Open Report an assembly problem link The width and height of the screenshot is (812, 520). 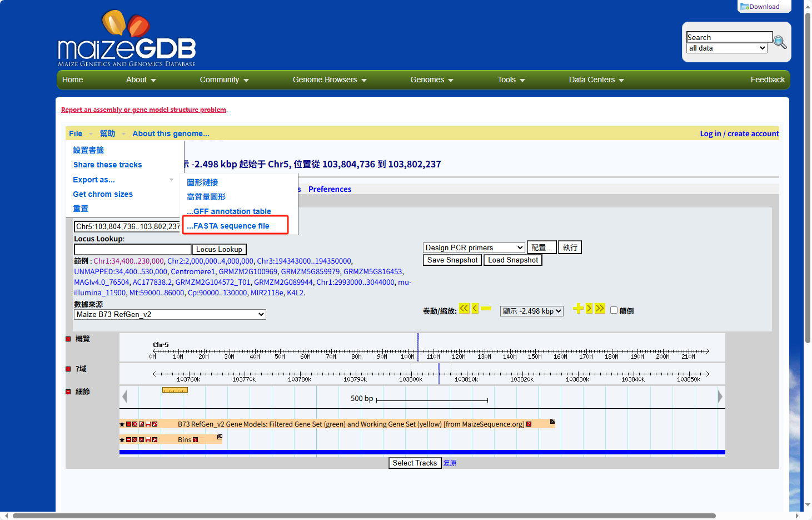pyautogui.click(x=143, y=110)
